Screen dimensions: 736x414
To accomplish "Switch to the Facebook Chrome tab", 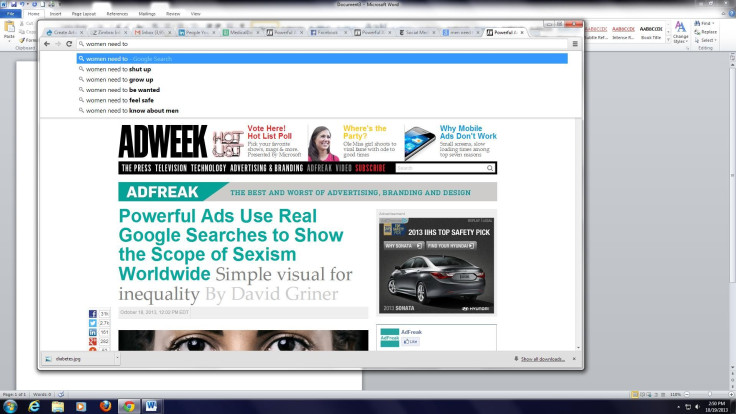I will click(x=329, y=32).
